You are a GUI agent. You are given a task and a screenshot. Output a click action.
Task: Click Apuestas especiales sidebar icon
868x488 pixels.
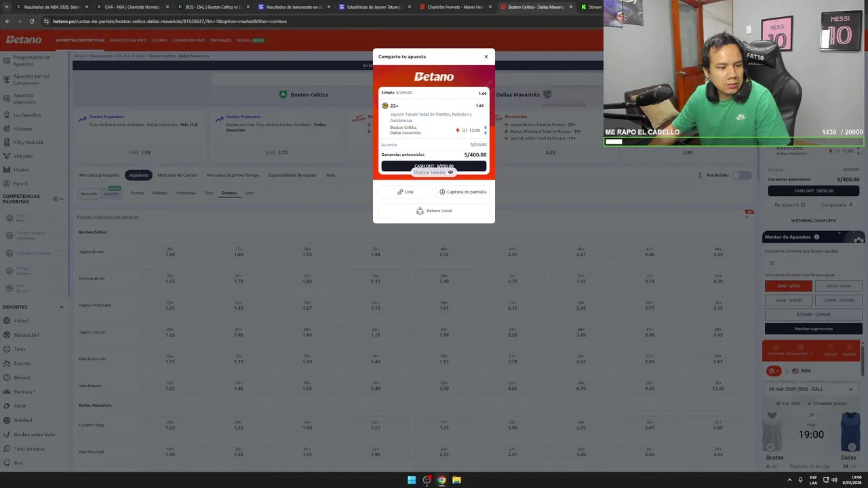7,98
